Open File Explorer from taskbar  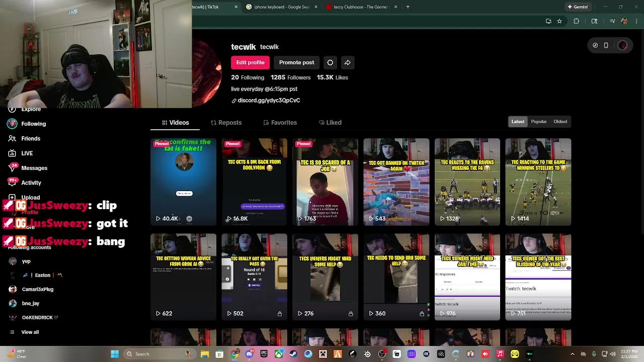(205, 354)
